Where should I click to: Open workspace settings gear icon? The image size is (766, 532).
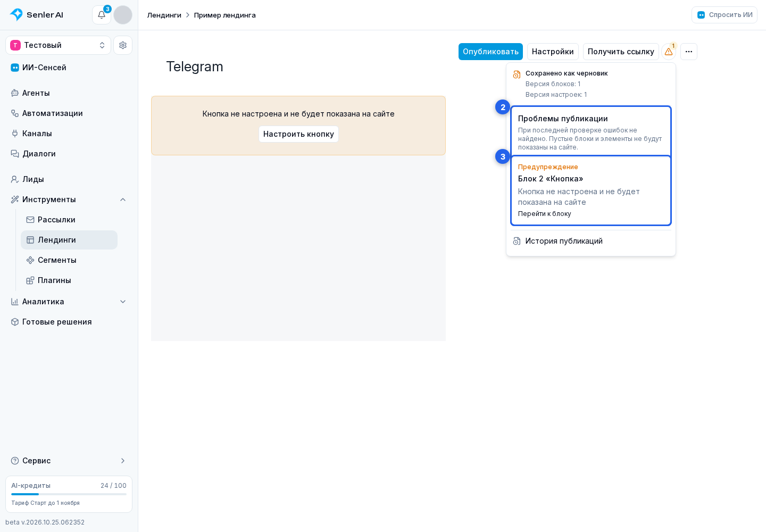coord(123,45)
